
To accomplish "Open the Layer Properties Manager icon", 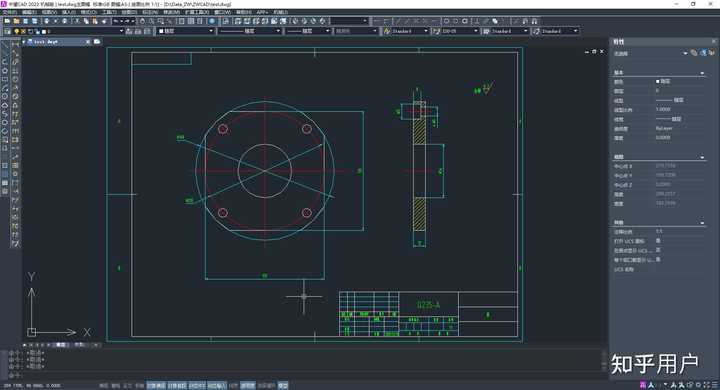I will click(x=7, y=31).
